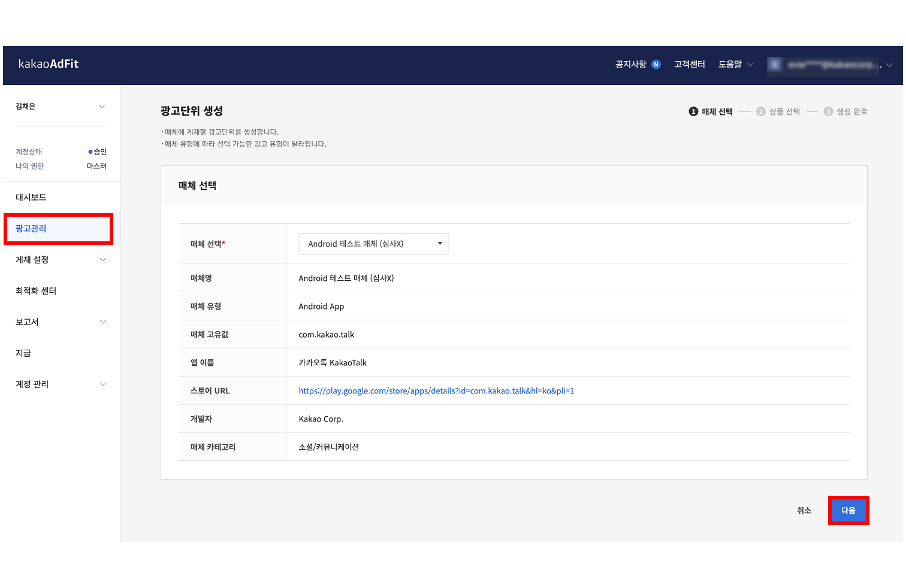Screen dimensions: 906x588
Task: Click the Android App media type value
Action: pyautogui.click(x=321, y=306)
